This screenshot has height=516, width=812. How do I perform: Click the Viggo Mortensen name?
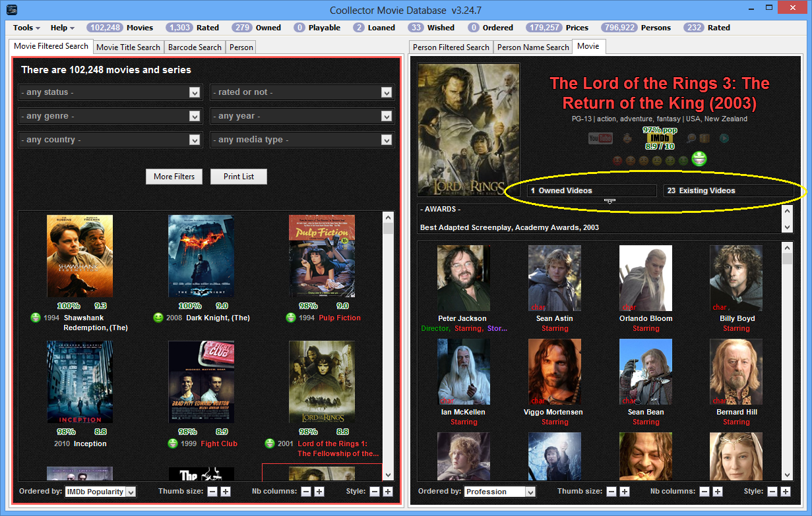[554, 412]
